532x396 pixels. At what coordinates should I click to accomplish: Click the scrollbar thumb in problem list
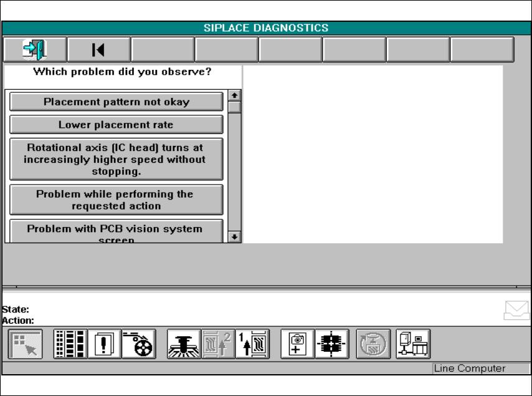click(x=234, y=107)
